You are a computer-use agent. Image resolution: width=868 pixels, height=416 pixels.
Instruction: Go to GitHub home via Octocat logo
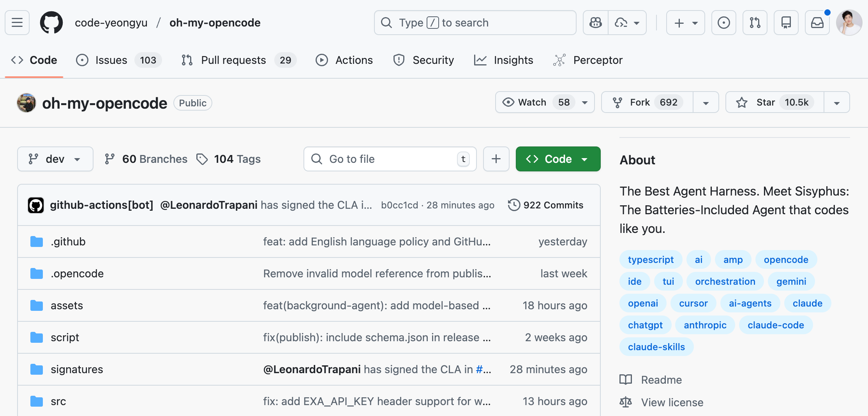point(51,23)
